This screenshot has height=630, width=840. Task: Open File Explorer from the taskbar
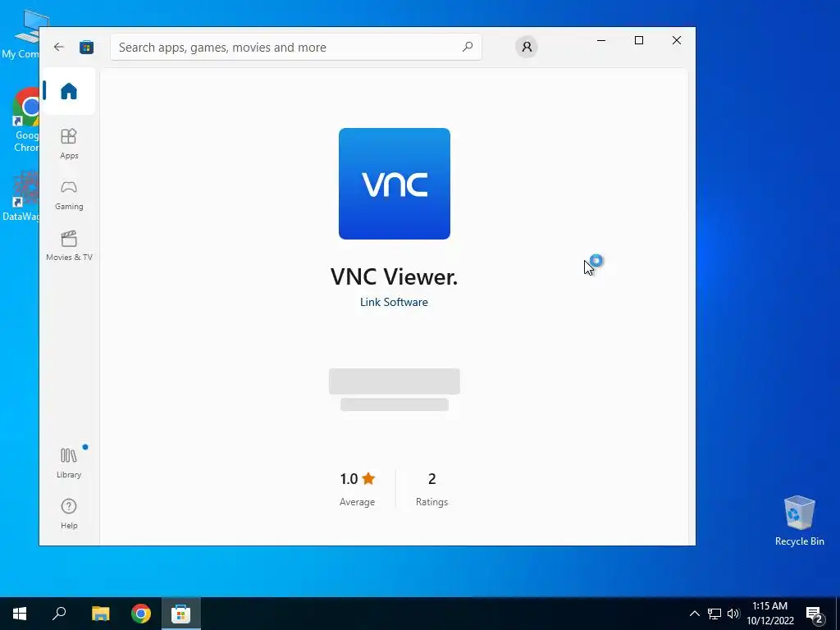[100, 614]
